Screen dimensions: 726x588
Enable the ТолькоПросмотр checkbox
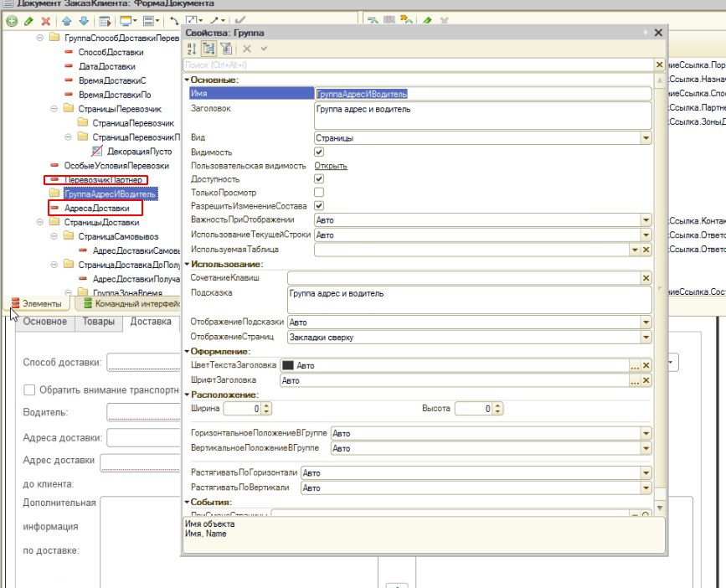[318, 193]
